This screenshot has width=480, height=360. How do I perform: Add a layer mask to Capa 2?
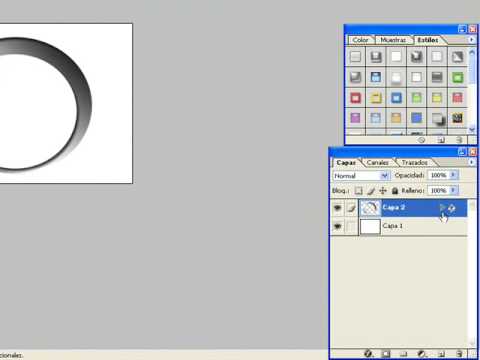click(386, 354)
